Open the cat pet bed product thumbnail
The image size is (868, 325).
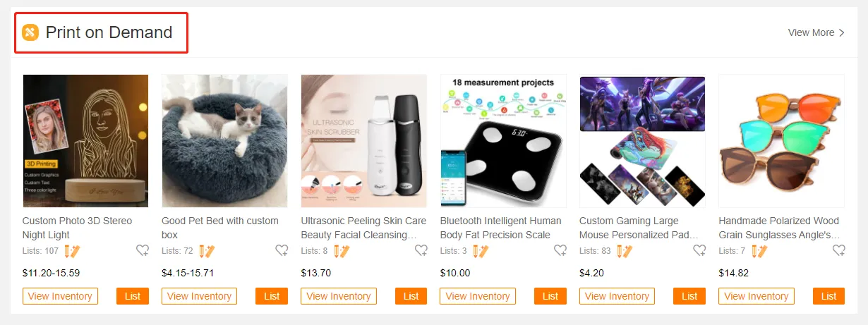[x=224, y=140]
